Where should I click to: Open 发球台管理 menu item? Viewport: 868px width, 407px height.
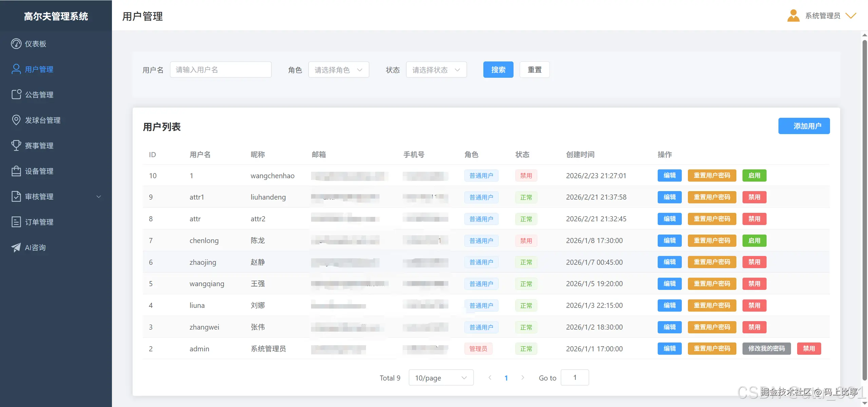(x=56, y=120)
